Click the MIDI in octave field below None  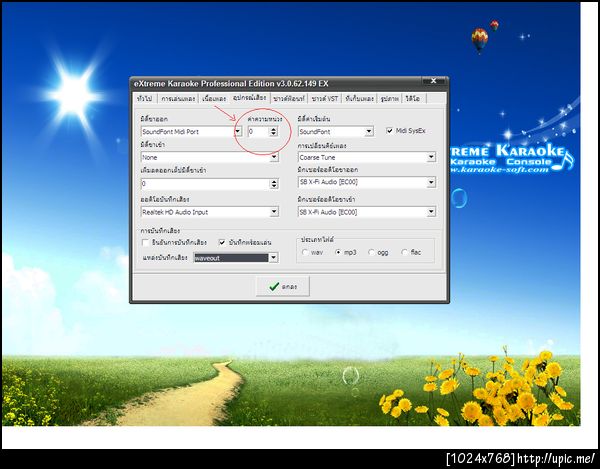[x=205, y=184]
